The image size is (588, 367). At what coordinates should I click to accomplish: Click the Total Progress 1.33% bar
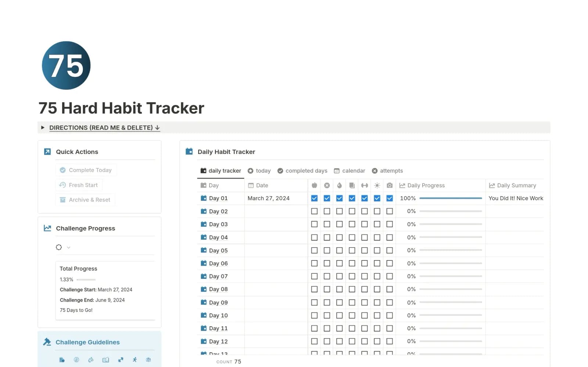click(x=86, y=280)
